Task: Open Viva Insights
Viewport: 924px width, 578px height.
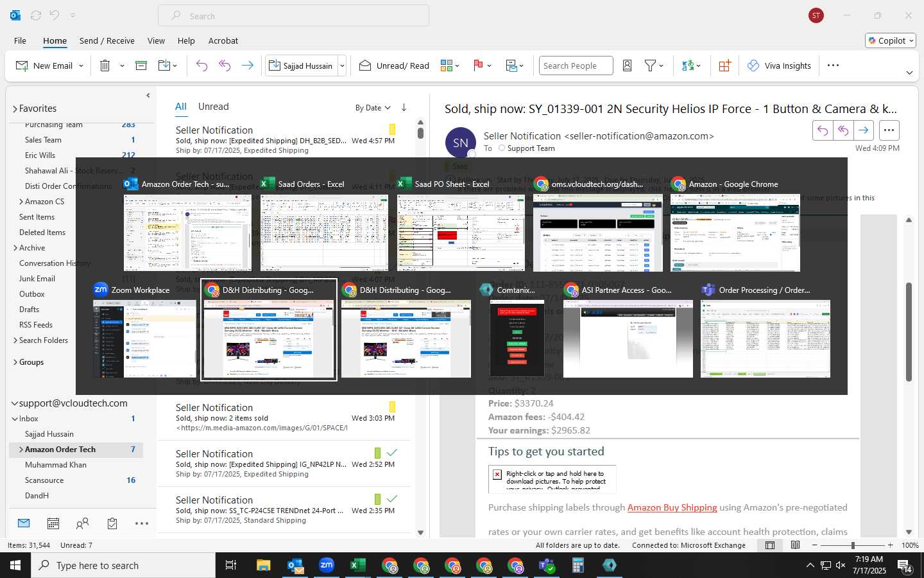Action: pos(780,66)
